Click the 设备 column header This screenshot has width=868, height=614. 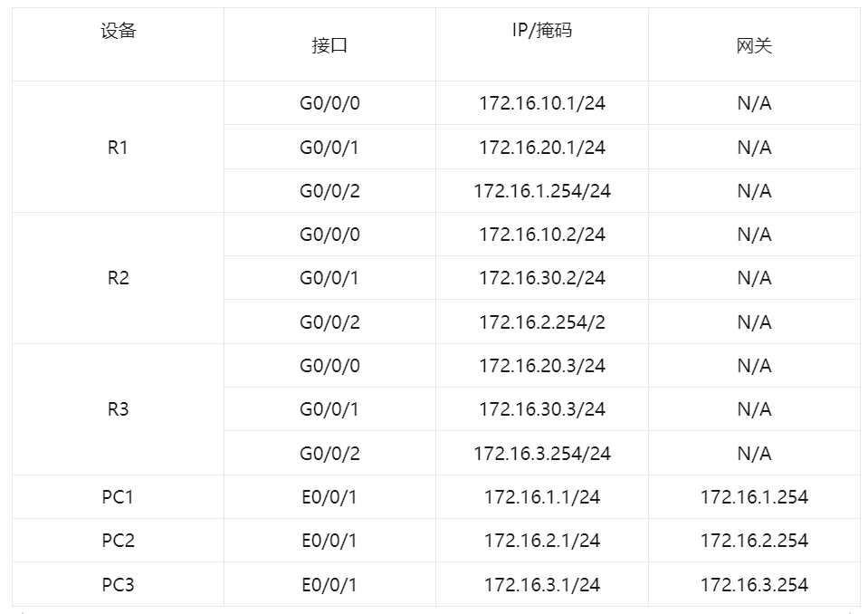tap(118, 32)
